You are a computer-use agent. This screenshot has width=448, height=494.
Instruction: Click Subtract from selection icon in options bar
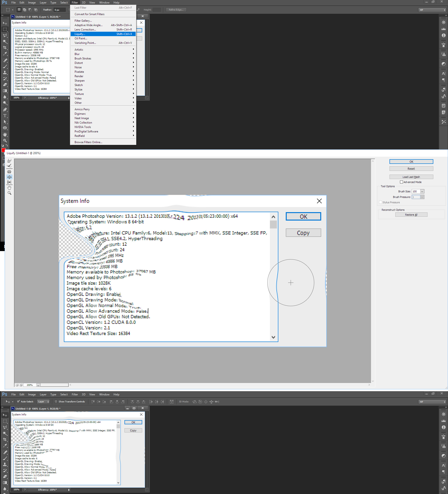click(30, 10)
